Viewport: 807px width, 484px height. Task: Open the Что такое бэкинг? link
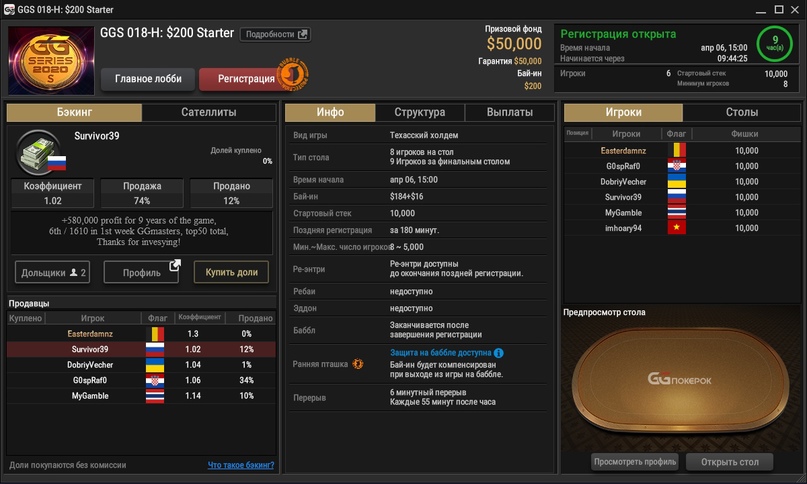pos(240,465)
